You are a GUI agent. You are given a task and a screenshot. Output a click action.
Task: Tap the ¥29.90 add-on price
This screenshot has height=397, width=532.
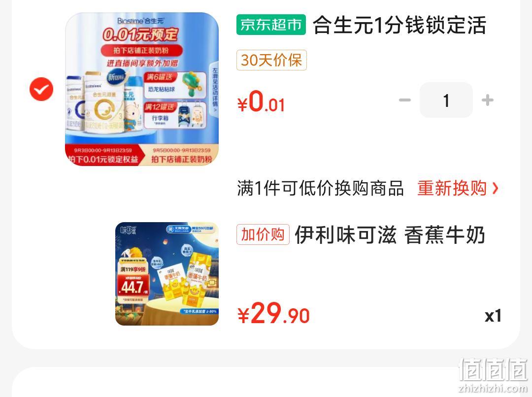273,313
